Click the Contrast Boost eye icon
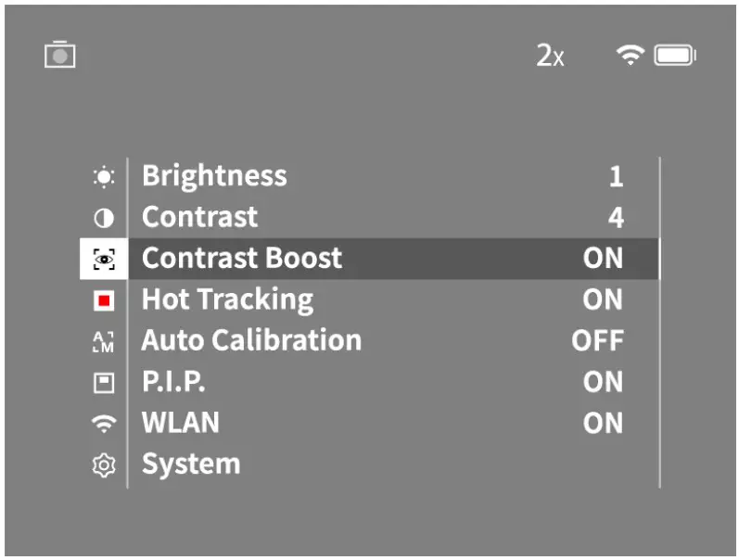The width and height of the screenshot is (739, 560). pos(104,260)
